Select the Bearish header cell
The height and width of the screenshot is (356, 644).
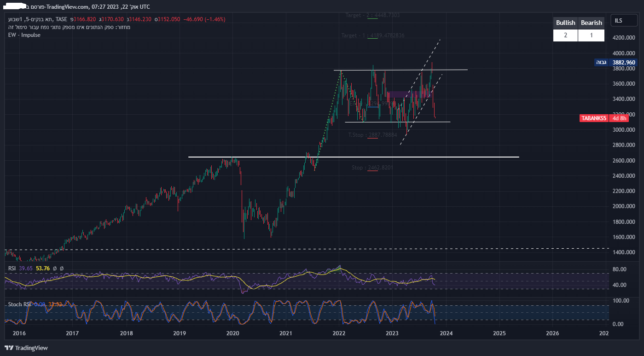click(591, 23)
